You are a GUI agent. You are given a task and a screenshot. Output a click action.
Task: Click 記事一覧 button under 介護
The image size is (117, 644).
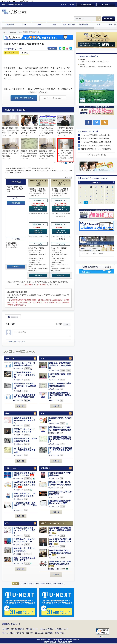(x=56, y=406)
